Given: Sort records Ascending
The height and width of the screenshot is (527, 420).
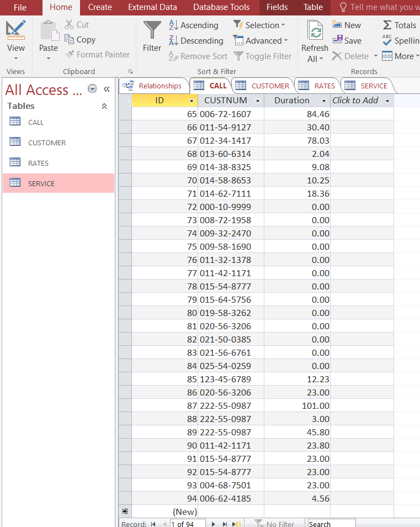Looking at the screenshot, I should (x=194, y=25).
